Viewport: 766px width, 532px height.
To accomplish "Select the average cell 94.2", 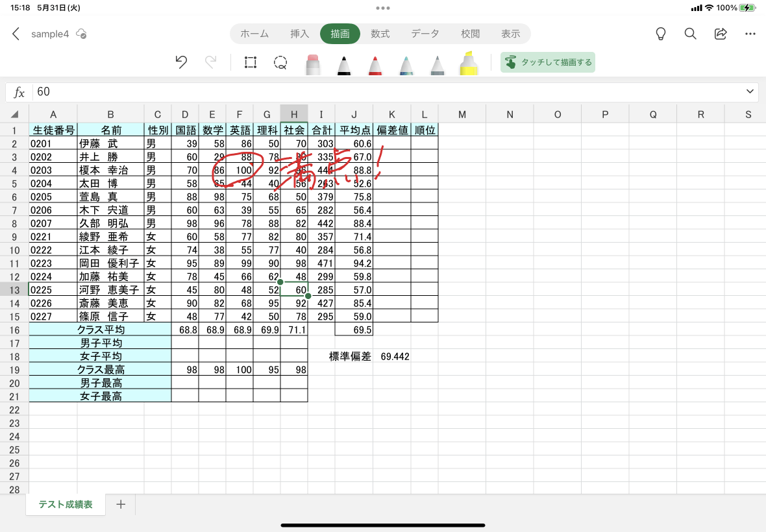I will click(354, 263).
